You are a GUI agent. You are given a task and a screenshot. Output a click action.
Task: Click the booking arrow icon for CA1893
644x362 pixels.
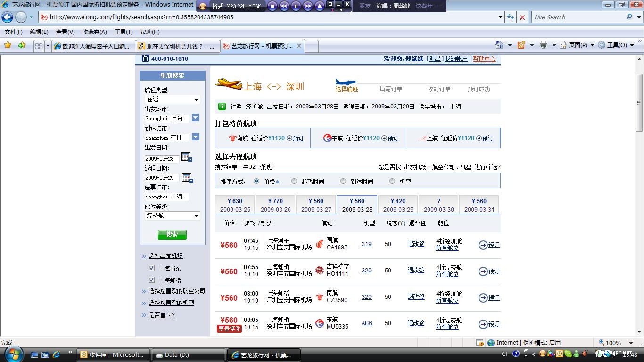[483, 245]
